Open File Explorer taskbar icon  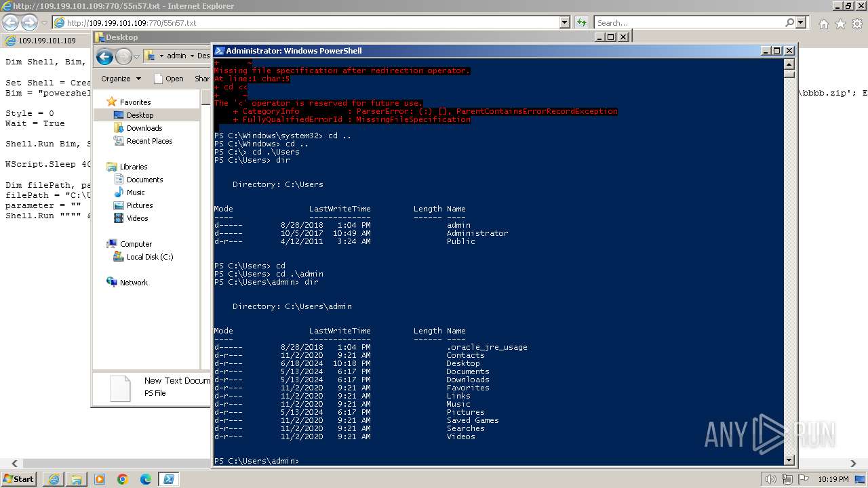[x=77, y=479]
